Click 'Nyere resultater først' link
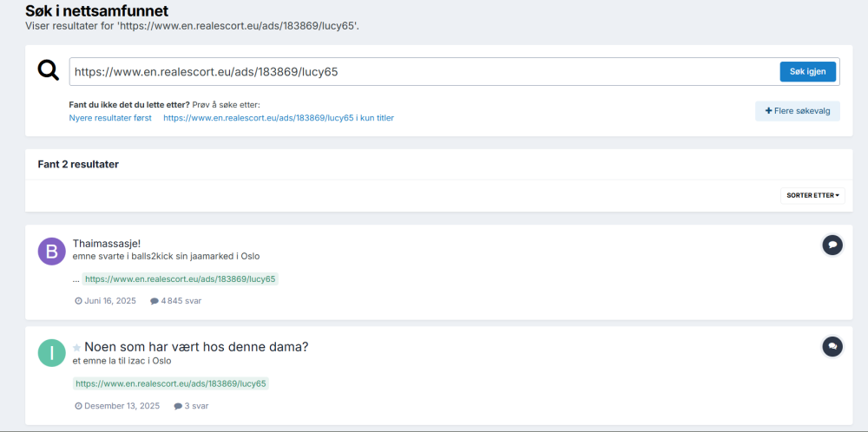The image size is (868, 432). (110, 118)
